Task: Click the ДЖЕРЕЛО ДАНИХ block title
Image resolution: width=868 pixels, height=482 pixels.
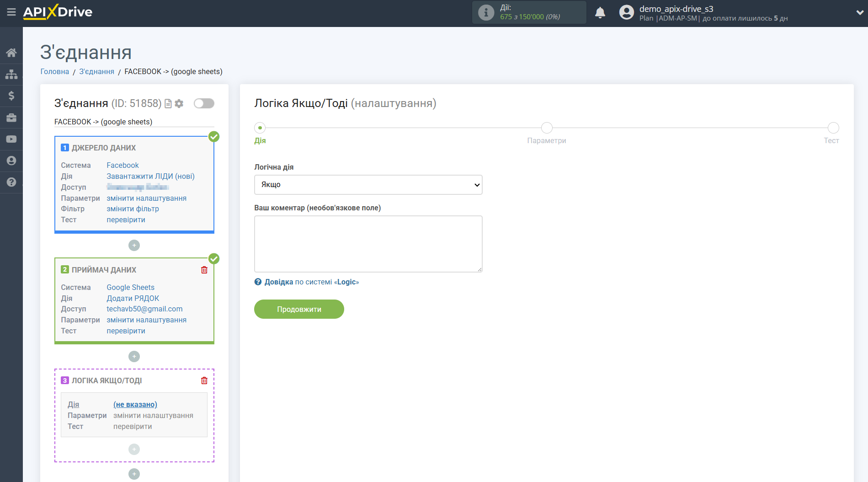Action: point(104,148)
